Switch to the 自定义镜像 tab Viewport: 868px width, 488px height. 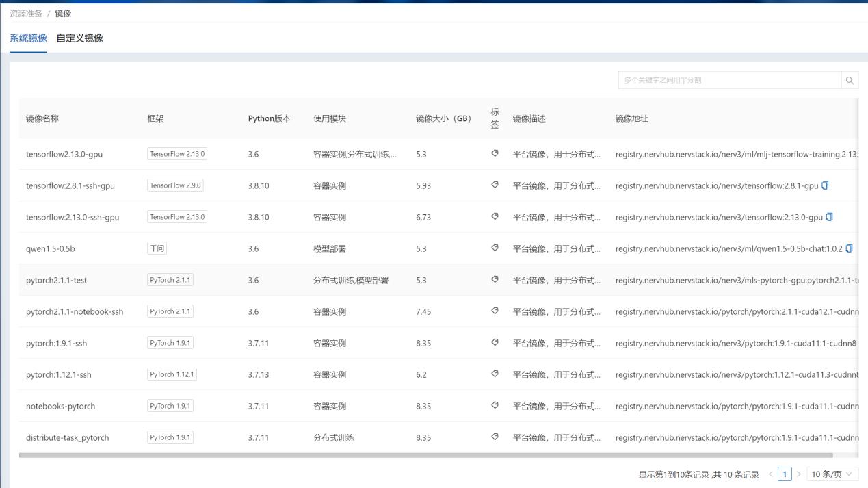click(x=79, y=38)
